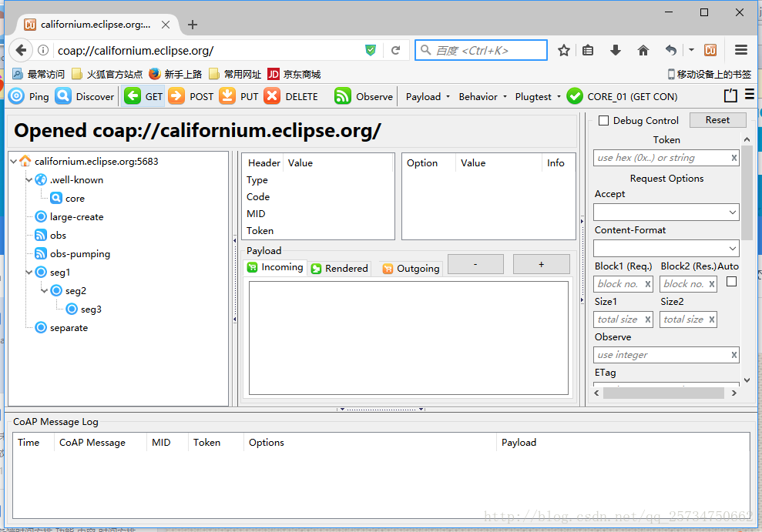Open the 最常访问 bookmarks folder
Viewport: 762px width, 532px height.
pyautogui.click(x=39, y=74)
